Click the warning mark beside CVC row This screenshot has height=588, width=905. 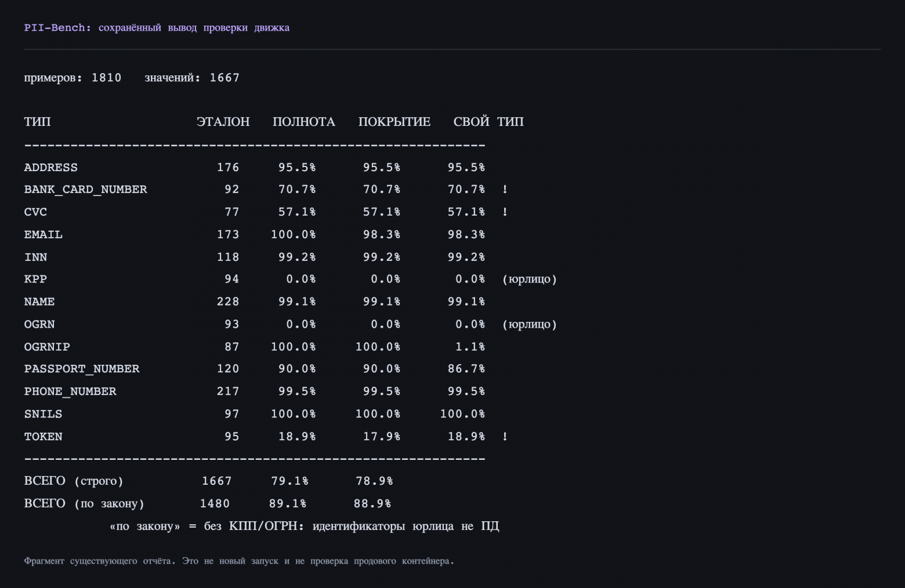point(505,212)
